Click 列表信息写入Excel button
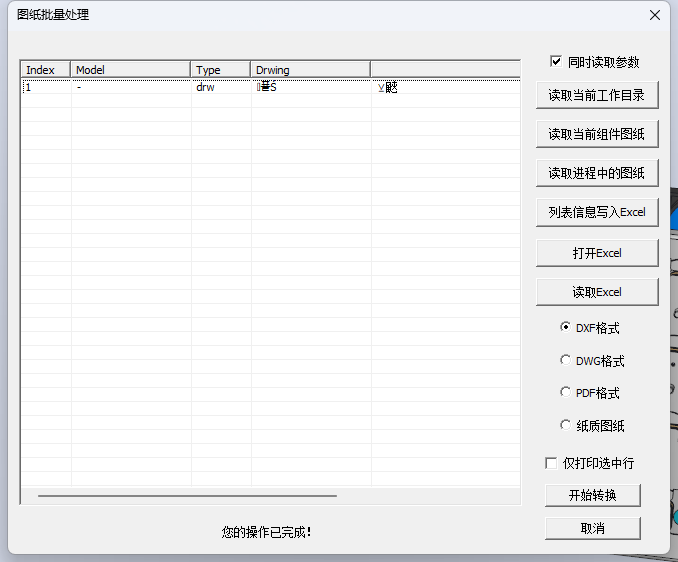Image resolution: width=678 pixels, height=562 pixels. [597, 212]
